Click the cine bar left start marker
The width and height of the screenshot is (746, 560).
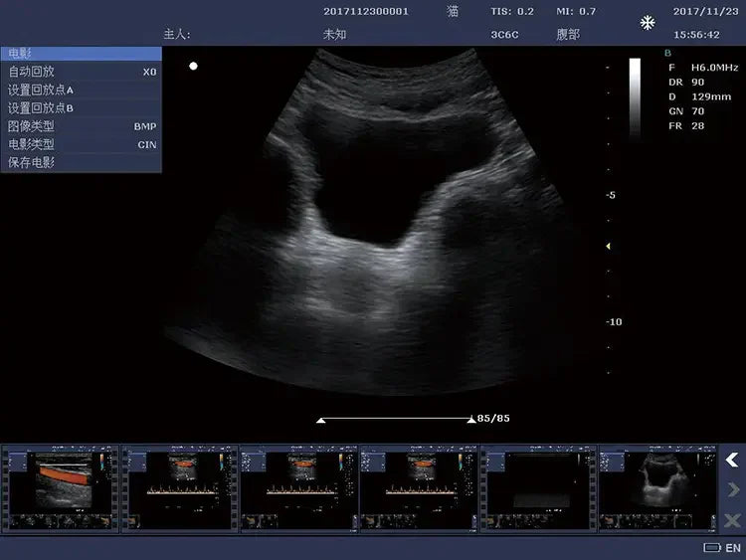click(x=320, y=421)
